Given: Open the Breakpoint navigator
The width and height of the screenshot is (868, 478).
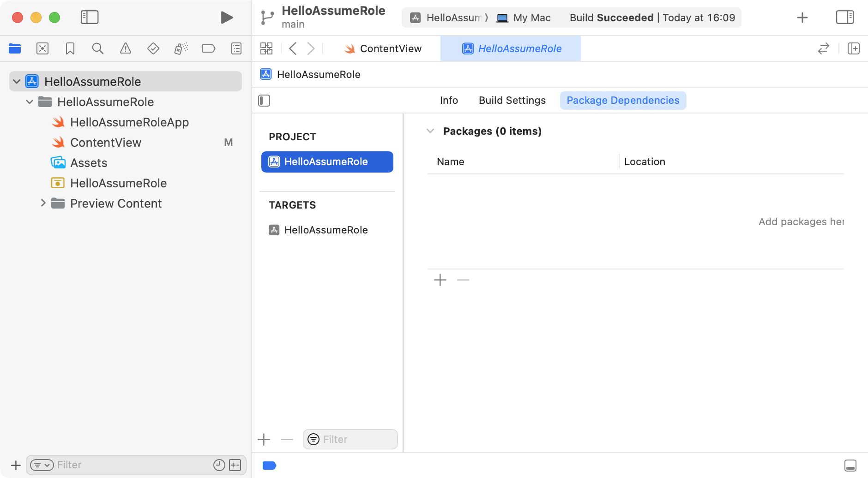Looking at the screenshot, I should (209, 48).
